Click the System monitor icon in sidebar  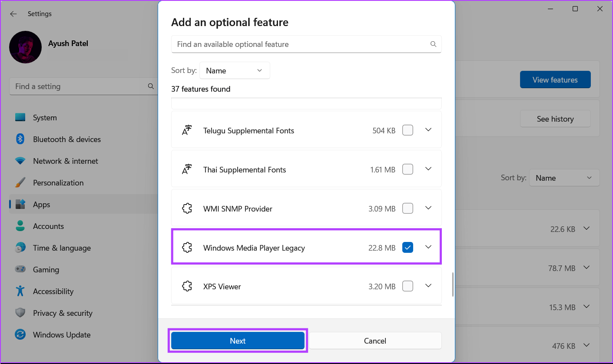[x=20, y=117]
